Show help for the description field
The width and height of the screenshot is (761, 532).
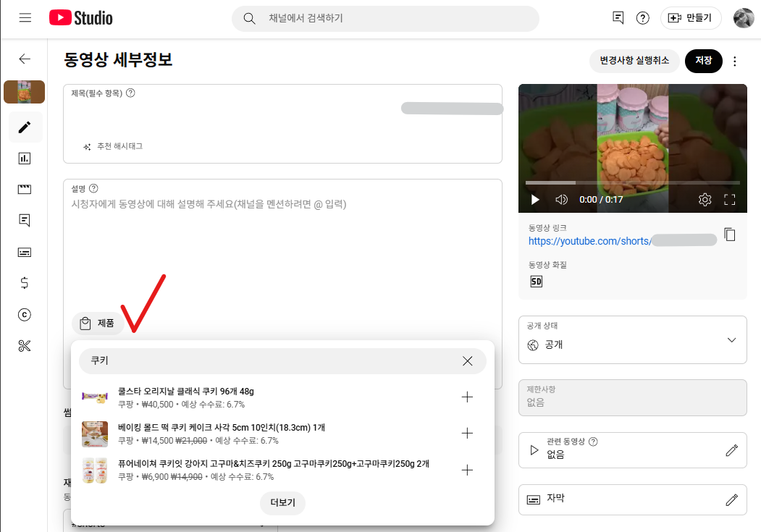click(93, 189)
